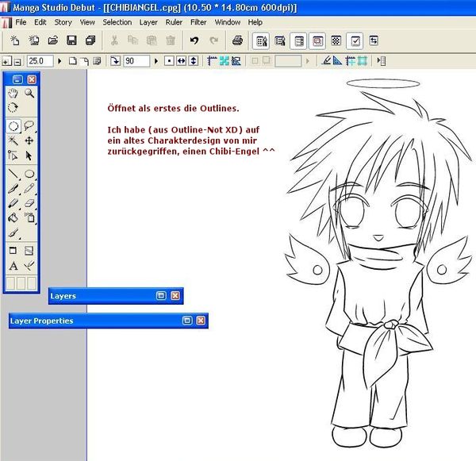Screen dimensions: 476x461
Task: Restore the Layers palette window
Action: [x=161, y=295]
